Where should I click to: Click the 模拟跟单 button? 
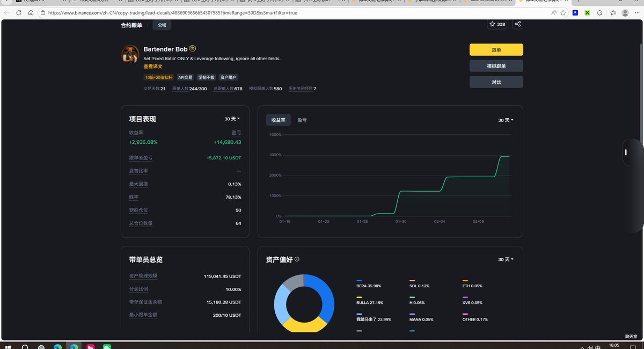[496, 66]
